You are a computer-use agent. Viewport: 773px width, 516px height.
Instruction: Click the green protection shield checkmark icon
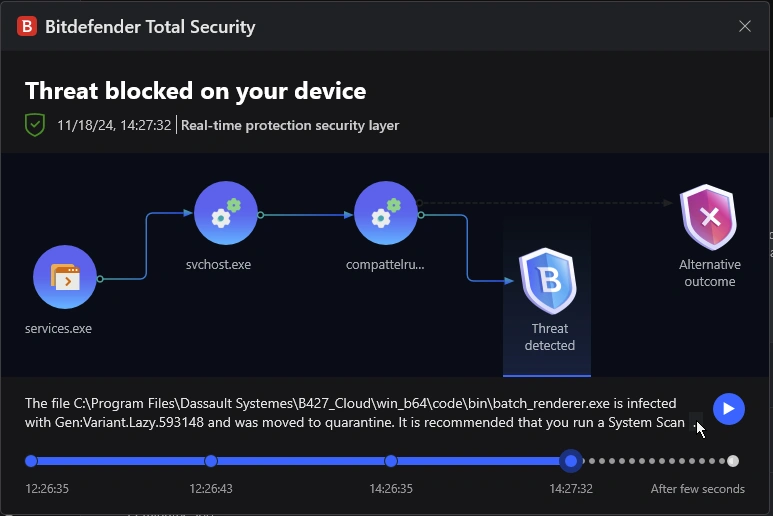(x=35, y=125)
